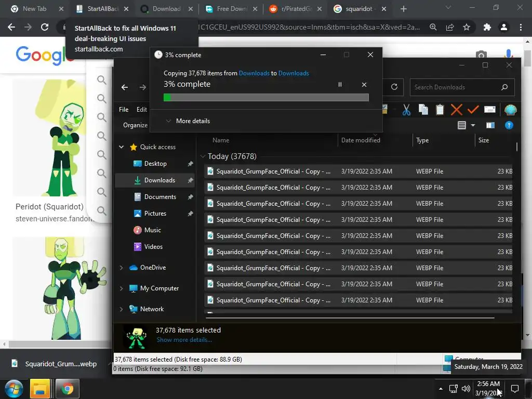
Task: Open Pictures from navigation pane
Action: click(x=151, y=214)
